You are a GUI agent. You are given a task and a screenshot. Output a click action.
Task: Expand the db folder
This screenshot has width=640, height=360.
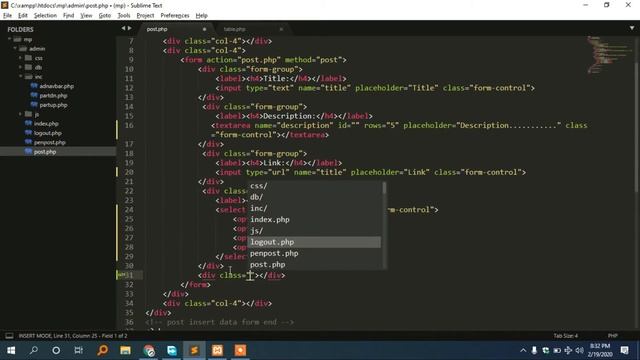pyautogui.click(x=20, y=67)
